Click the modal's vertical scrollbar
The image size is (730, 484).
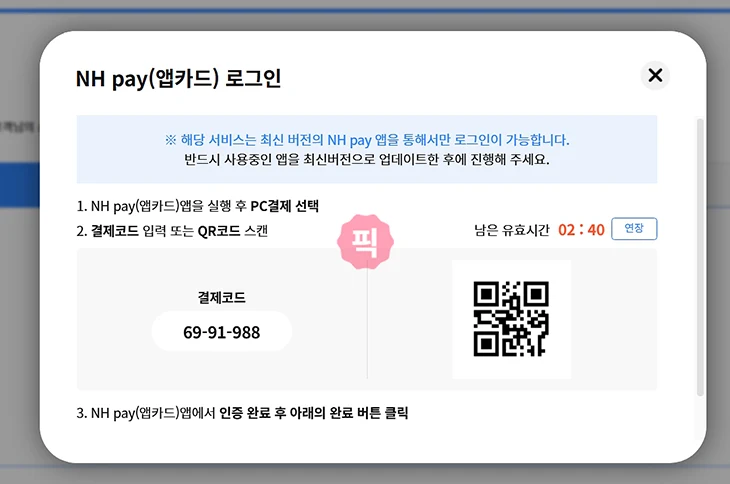(699, 250)
